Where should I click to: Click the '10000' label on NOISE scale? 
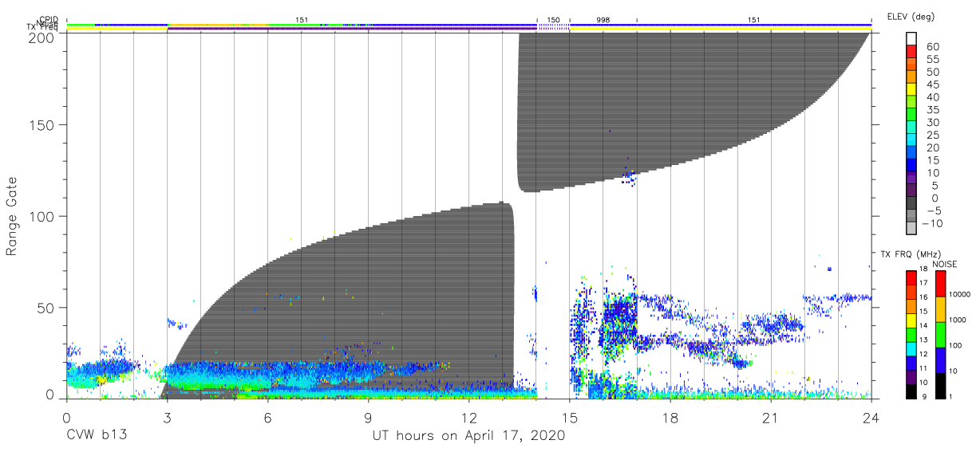[x=959, y=295]
